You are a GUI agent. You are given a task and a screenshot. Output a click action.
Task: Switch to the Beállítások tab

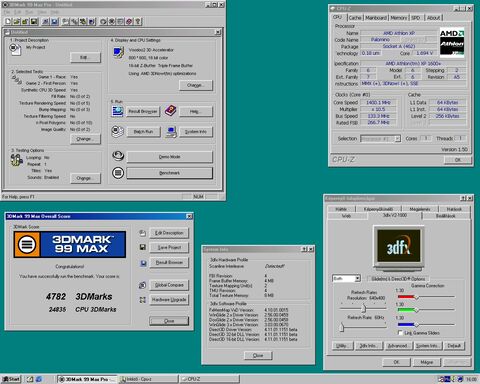pos(445,216)
